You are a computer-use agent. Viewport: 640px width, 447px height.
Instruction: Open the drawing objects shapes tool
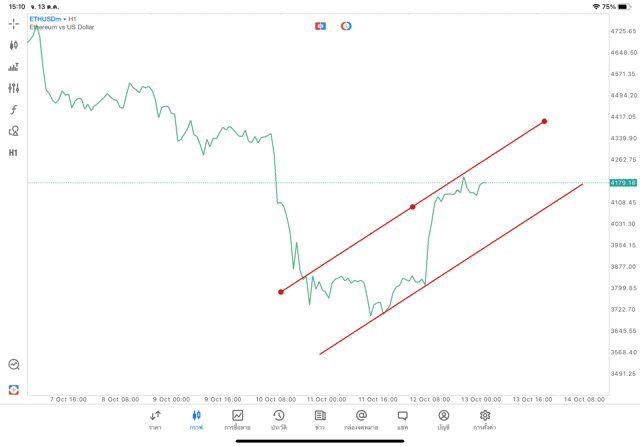(14, 131)
